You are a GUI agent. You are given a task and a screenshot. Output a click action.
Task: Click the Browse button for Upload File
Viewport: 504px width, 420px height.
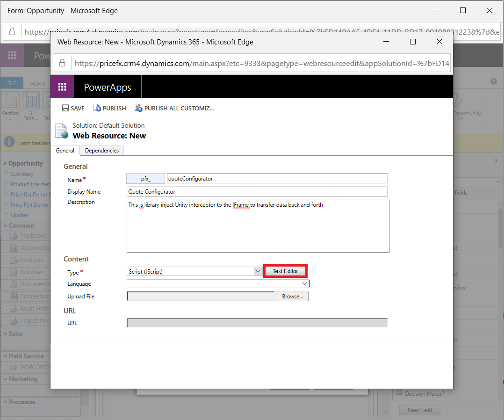[292, 297]
